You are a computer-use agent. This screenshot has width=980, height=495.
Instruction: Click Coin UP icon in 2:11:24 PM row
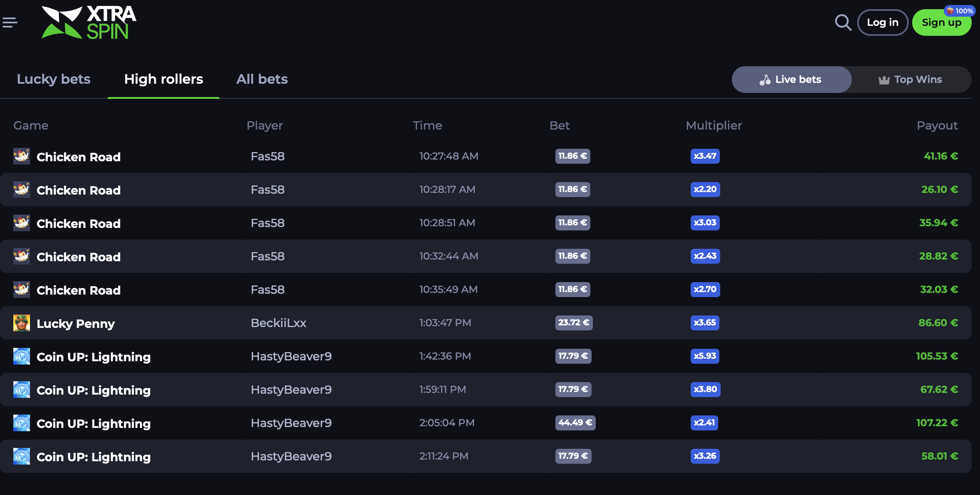click(x=22, y=456)
